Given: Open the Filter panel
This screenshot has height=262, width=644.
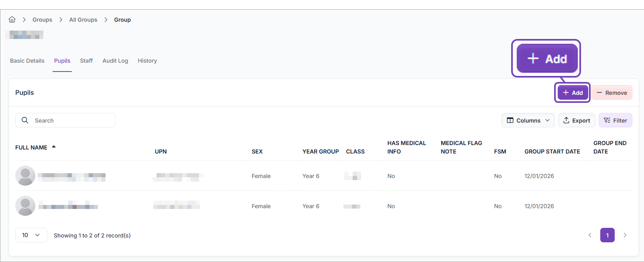Looking at the screenshot, I should 615,120.
